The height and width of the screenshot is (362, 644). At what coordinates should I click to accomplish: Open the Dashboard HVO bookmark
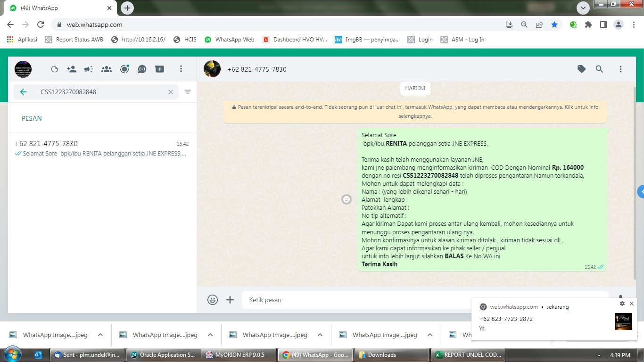coord(295,40)
